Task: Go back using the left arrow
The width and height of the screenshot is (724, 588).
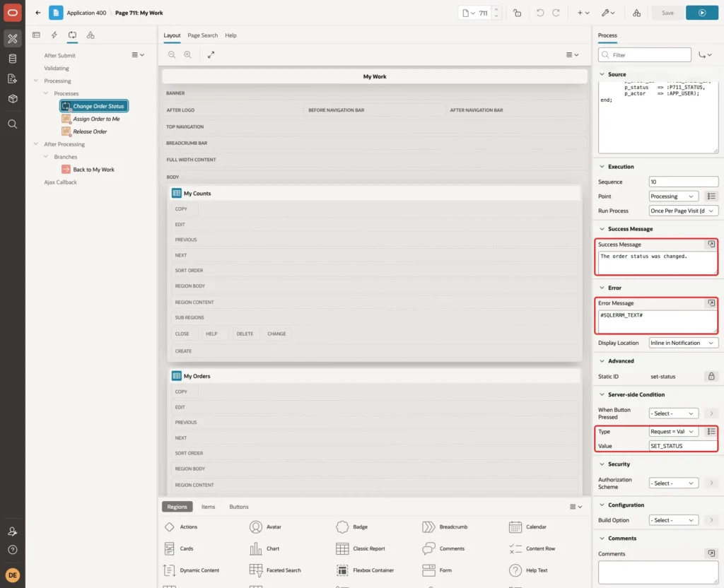Action: point(38,13)
